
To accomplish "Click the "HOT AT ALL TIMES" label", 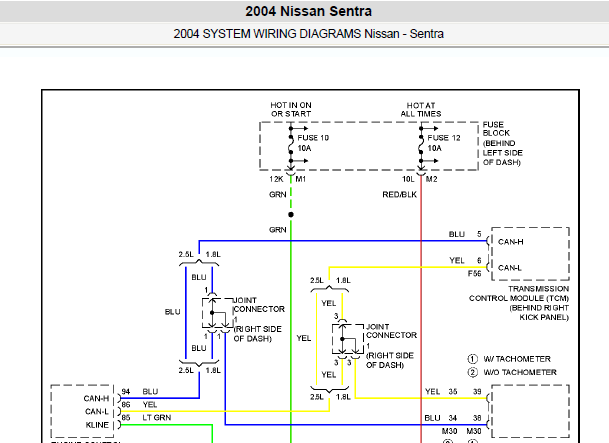I will tap(421, 109).
